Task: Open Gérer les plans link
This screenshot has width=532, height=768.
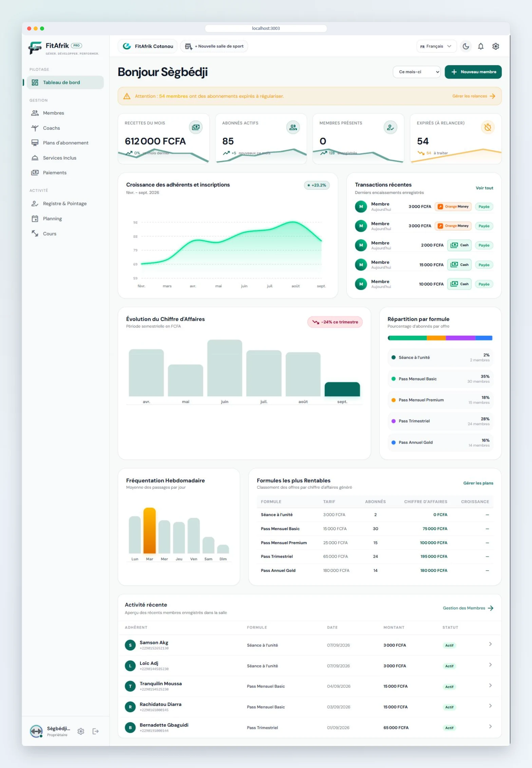Action: coord(478,483)
